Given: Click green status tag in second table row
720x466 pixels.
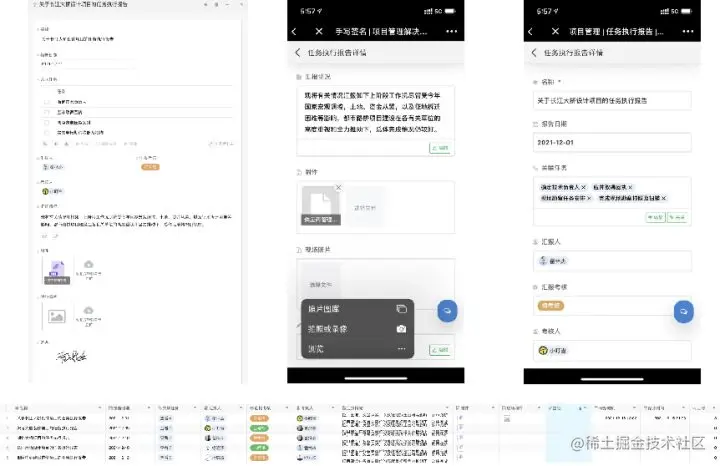Looking at the screenshot, I should coord(259,428).
